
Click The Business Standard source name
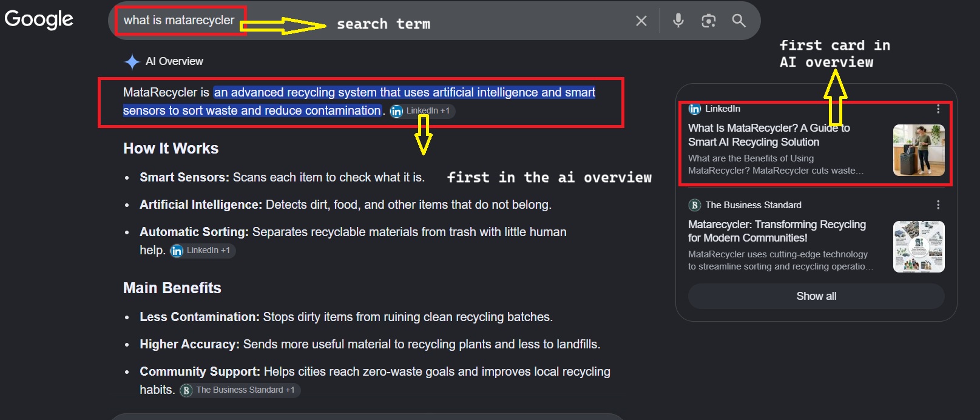click(753, 205)
